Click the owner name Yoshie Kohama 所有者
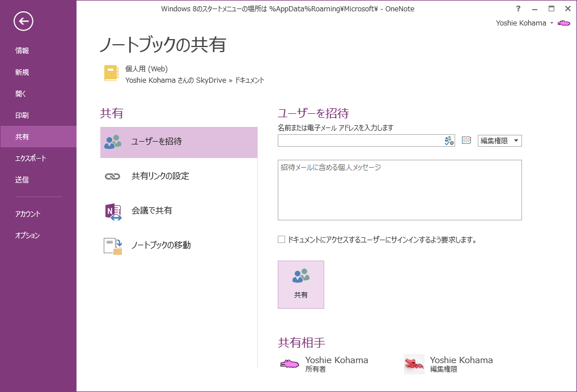 click(337, 364)
